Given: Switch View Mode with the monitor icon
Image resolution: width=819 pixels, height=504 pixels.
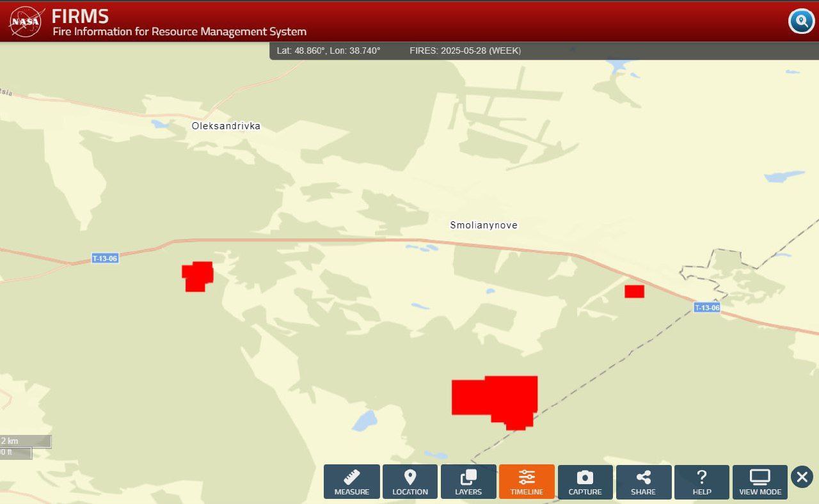Looking at the screenshot, I should coord(760,482).
